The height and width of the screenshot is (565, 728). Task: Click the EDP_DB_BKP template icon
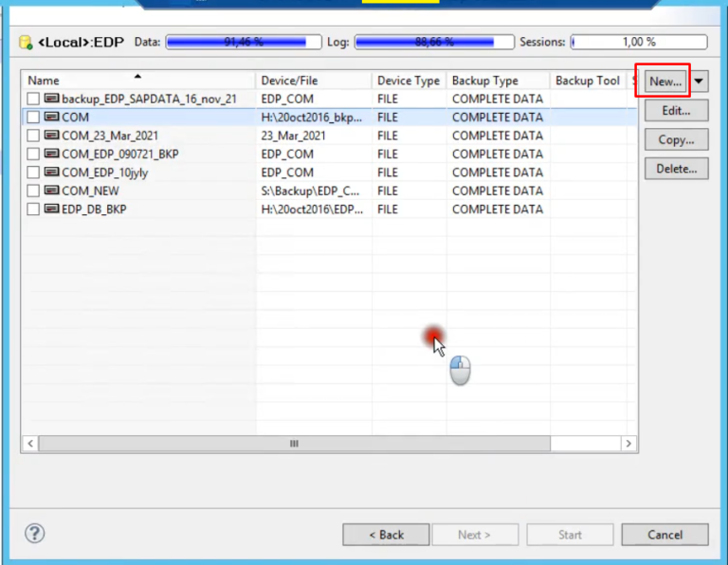(x=51, y=209)
